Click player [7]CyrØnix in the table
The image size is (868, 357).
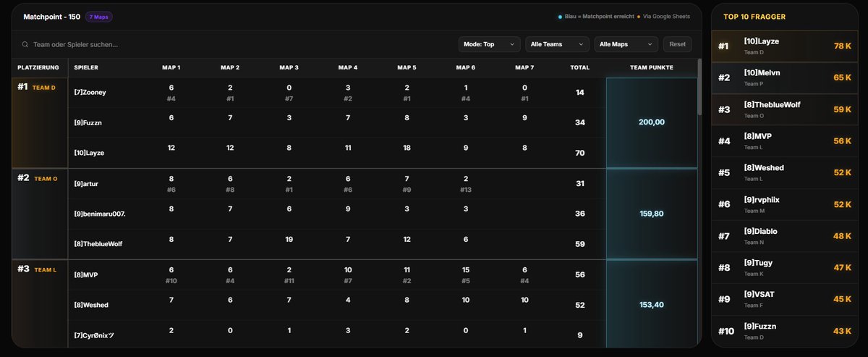coord(94,335)
